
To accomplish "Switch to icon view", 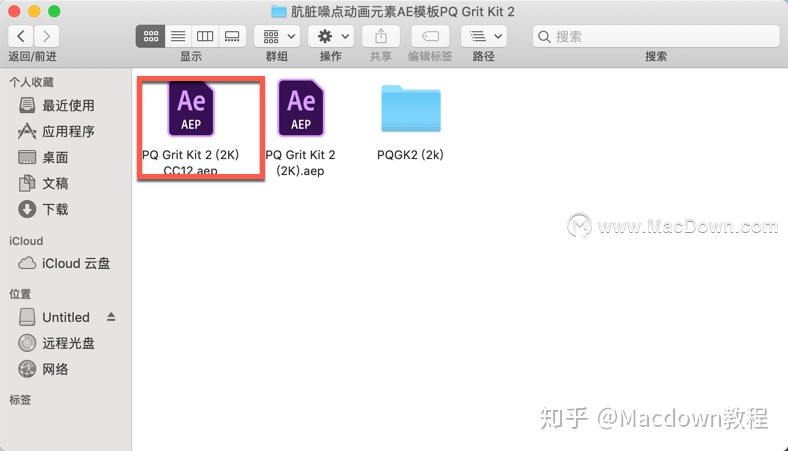I will tap(150, 36).
